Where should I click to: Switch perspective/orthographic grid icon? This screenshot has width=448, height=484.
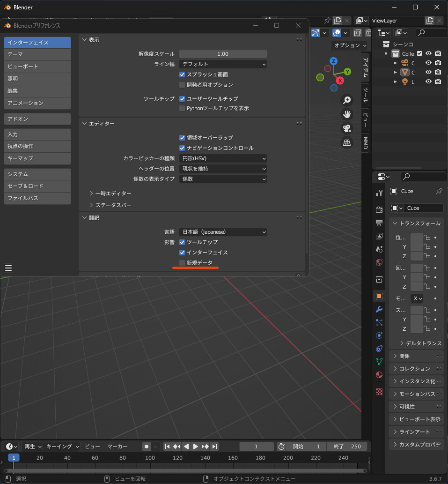[347, 143]
